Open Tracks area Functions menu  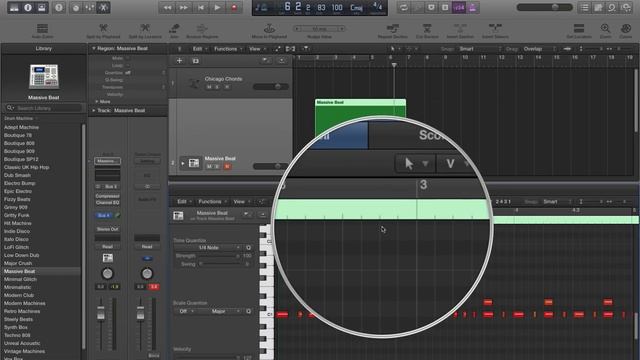click(x=228, y=49)
